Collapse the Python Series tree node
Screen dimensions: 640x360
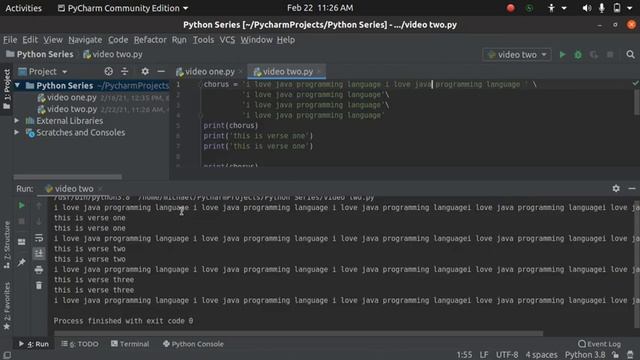(x=17, y=85)
